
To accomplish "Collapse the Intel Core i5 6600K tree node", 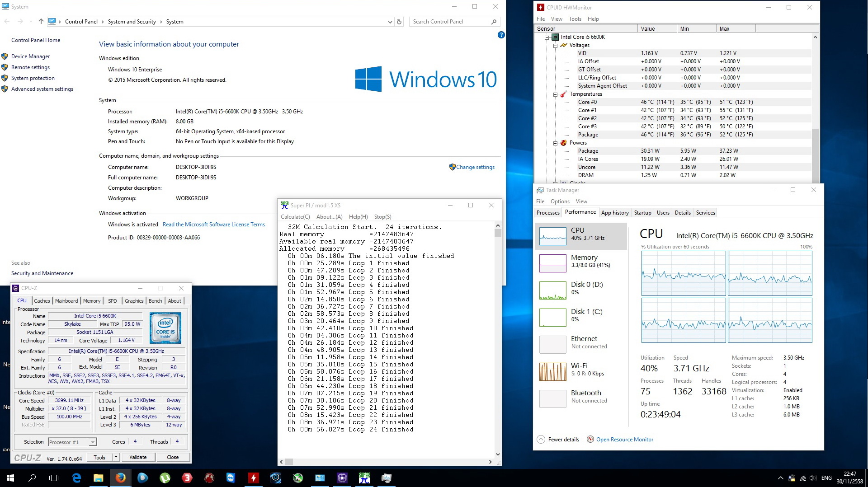I will pyautogui.click(x=547, y=37).
